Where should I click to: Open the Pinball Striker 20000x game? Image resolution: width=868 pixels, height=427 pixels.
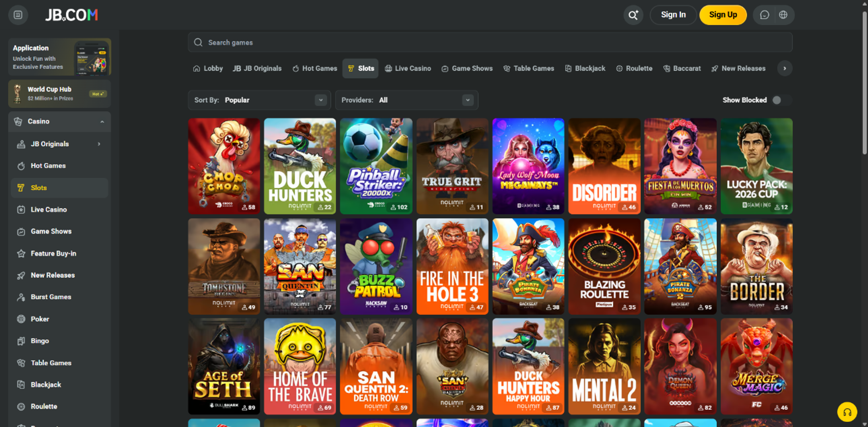pos(376,166)
